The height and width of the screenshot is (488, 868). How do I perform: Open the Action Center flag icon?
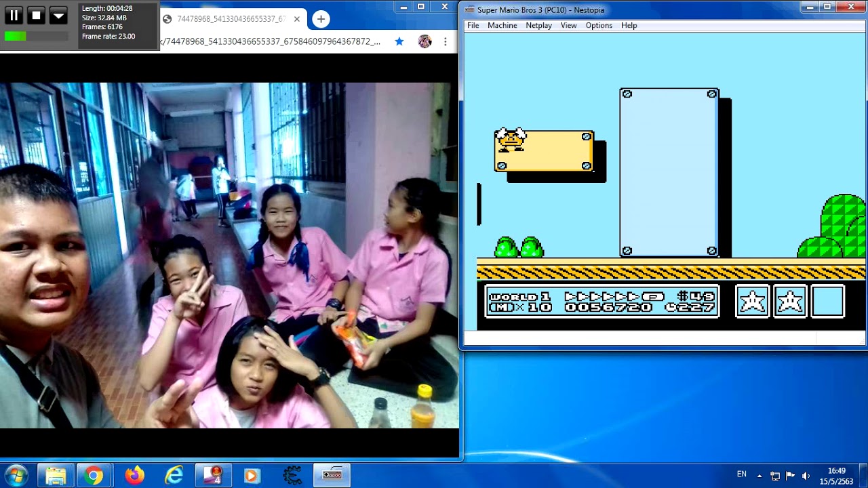[x=791, y=476]
